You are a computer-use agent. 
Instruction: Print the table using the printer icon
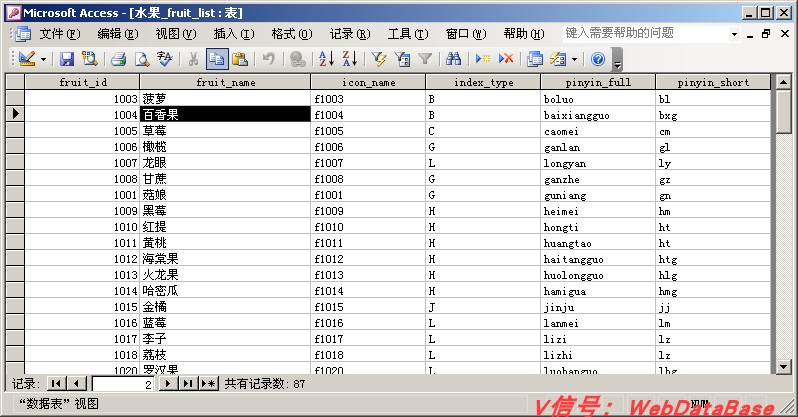[x=119, y=59]
